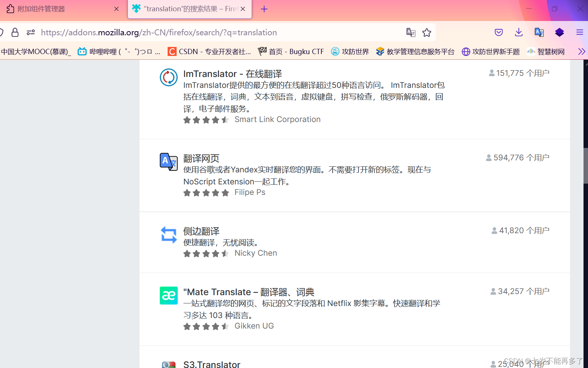Open the downloads arrow icon
Image resolution: width=588 pixels, height=368 pixels.
519,33
